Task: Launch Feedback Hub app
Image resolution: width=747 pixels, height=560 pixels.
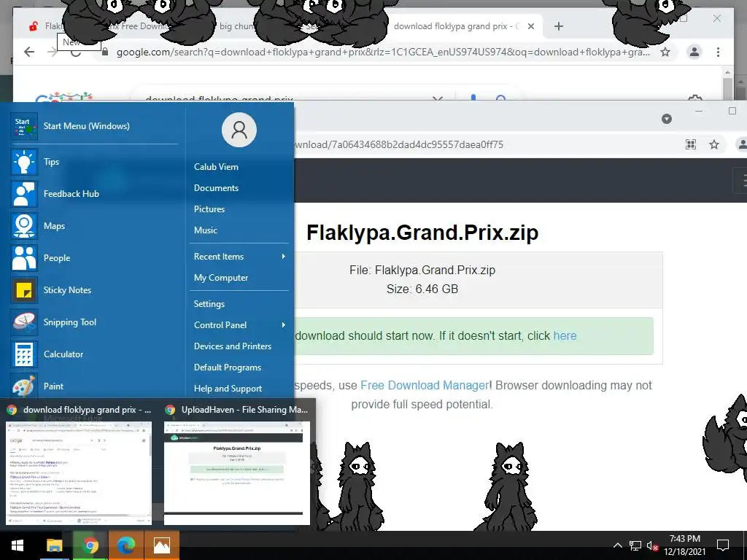Action: [x=94, y=194]
